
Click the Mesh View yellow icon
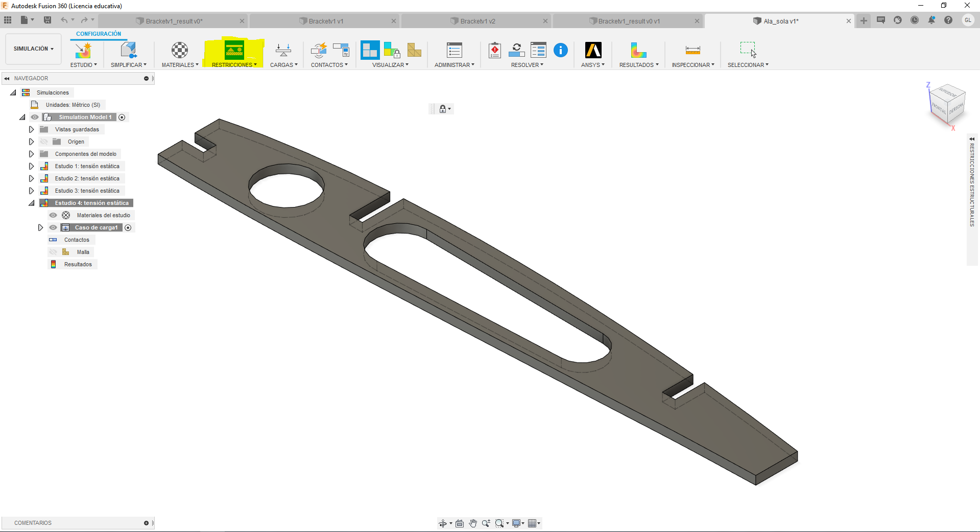[x=414, y=50]
